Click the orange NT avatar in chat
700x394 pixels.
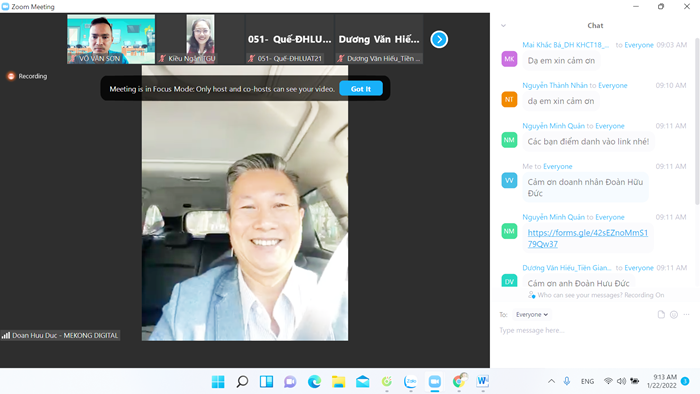coord(509,100)
